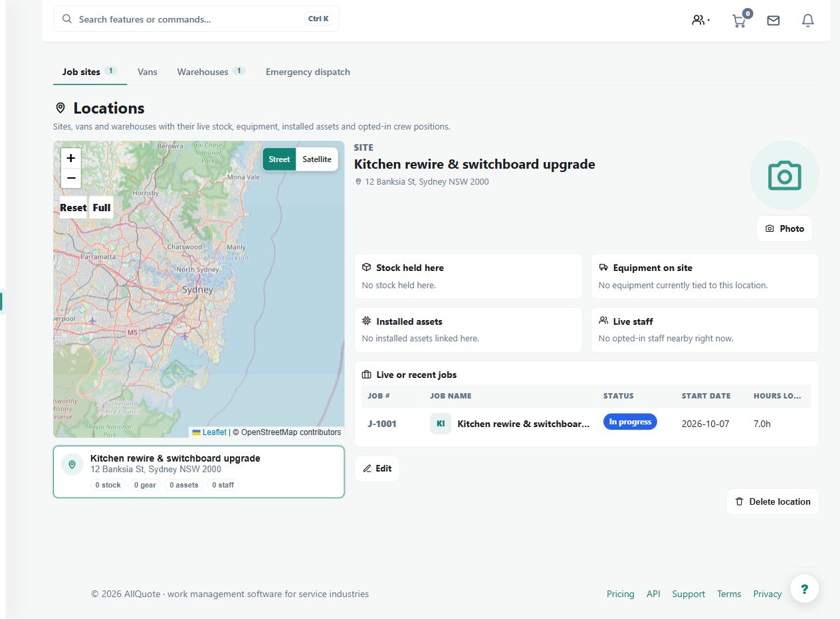Open the Kitchen rewire job name in table

pyautogui.click(x=524, y=424)
